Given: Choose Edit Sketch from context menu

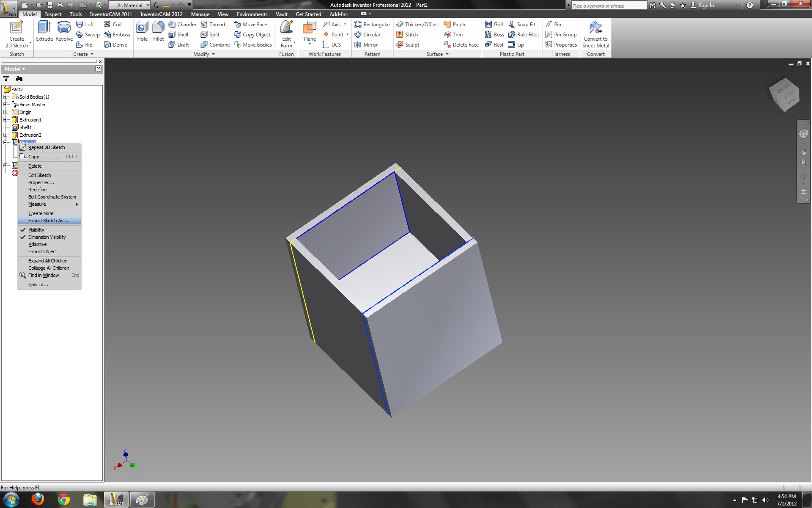Looking at the screenshot, I should 49,175.
